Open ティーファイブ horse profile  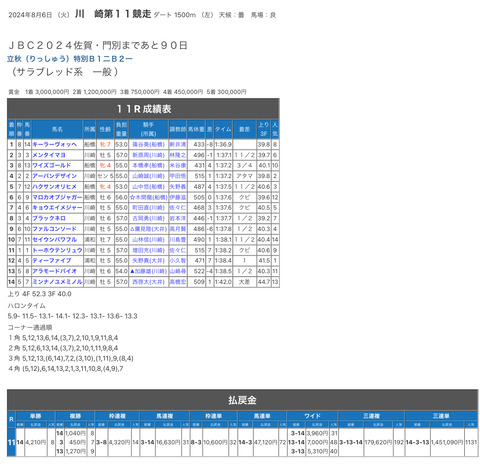point(52,261)
